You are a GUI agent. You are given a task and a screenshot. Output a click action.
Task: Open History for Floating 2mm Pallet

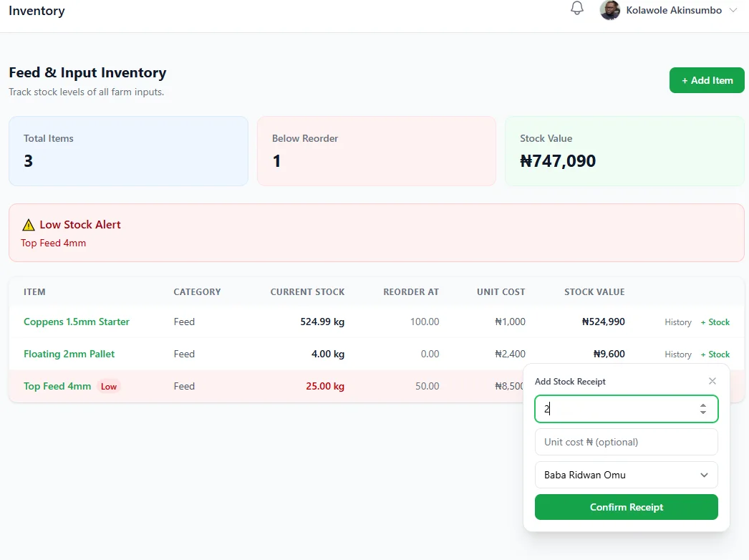pyautogui.click(x=678, y=354)
